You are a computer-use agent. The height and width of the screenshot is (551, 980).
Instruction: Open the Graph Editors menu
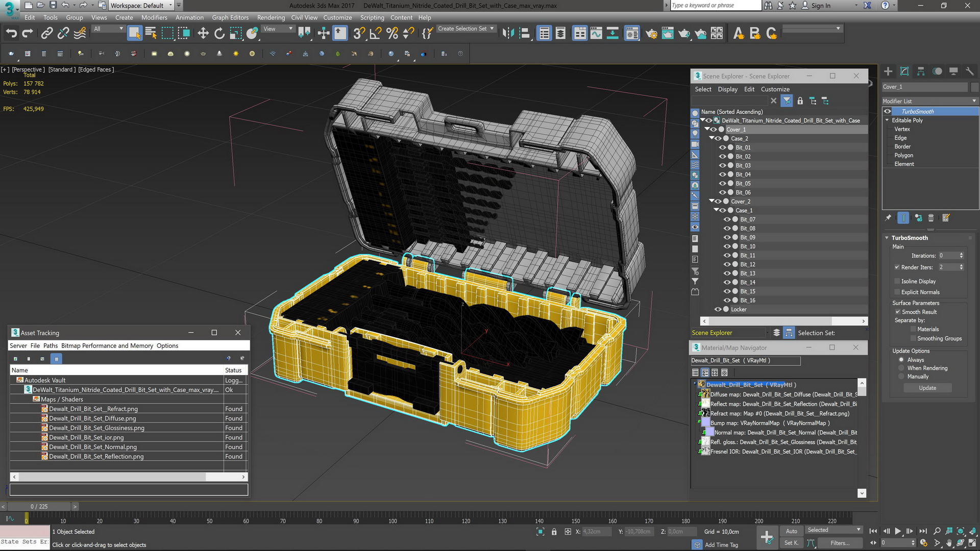click(230, 17)
